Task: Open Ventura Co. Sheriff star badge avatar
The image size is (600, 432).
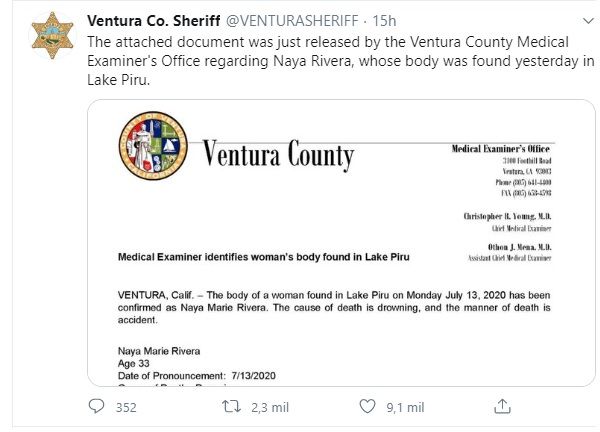Action: [52, 35]
